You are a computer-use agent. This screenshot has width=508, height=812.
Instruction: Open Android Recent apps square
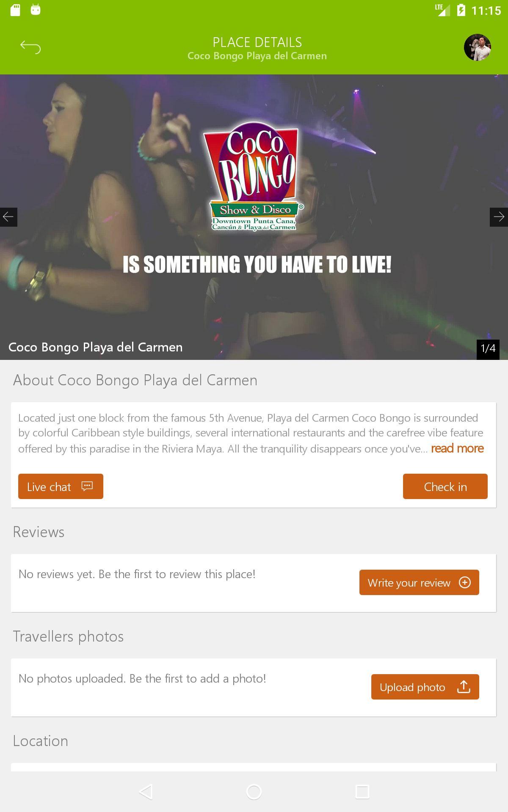362,792
